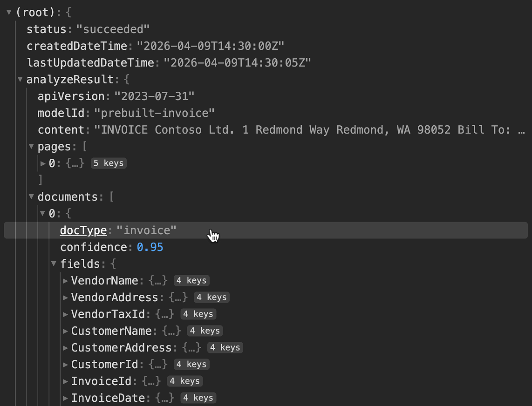Collapse the pages array
Screen dimensions: 532x406
(31, 147)
